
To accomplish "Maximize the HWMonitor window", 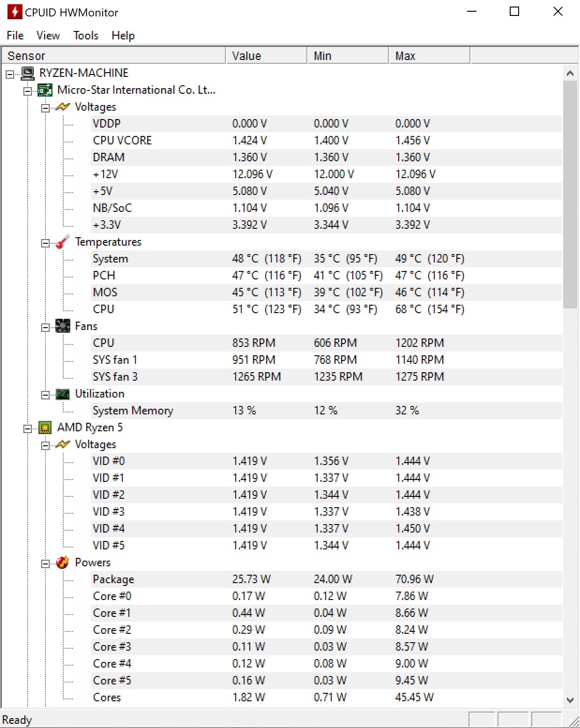I will [x=514, y=12].
